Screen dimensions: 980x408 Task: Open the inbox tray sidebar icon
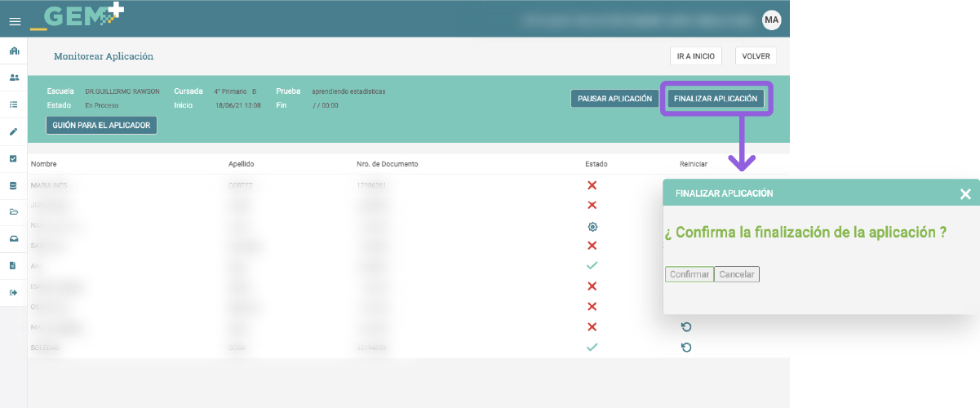[x=14, y=238]
